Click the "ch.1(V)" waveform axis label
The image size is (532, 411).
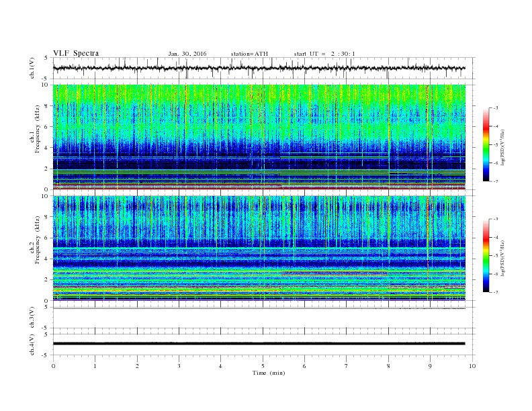coord(32,68)
